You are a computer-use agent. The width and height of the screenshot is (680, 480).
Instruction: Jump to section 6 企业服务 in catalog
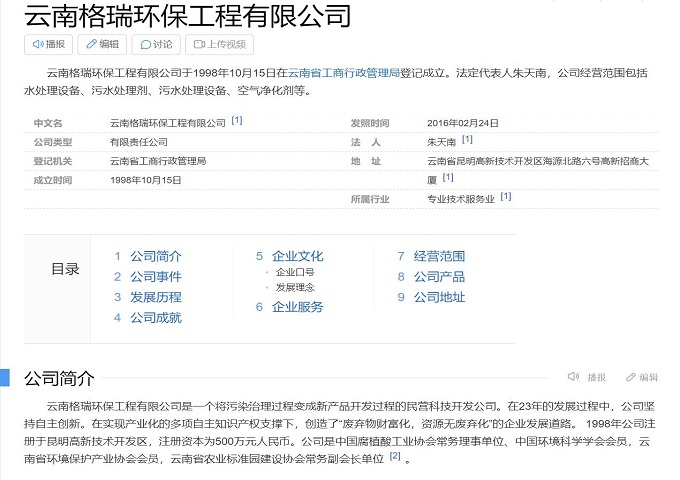pyautogui.click(x=298, y=307)
